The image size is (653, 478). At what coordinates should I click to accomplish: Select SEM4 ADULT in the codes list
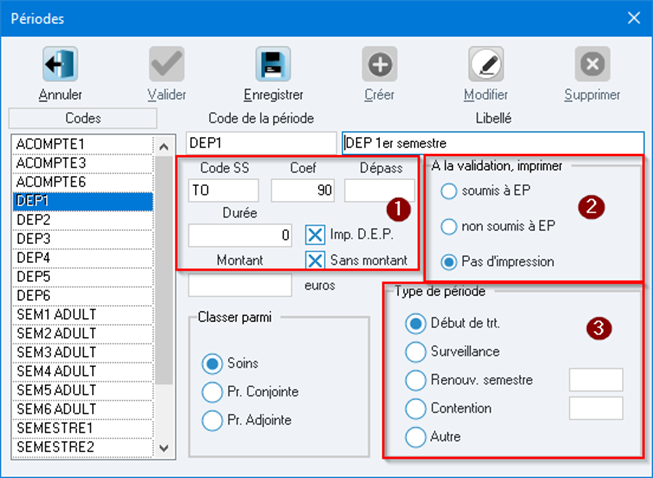[83, 372]
